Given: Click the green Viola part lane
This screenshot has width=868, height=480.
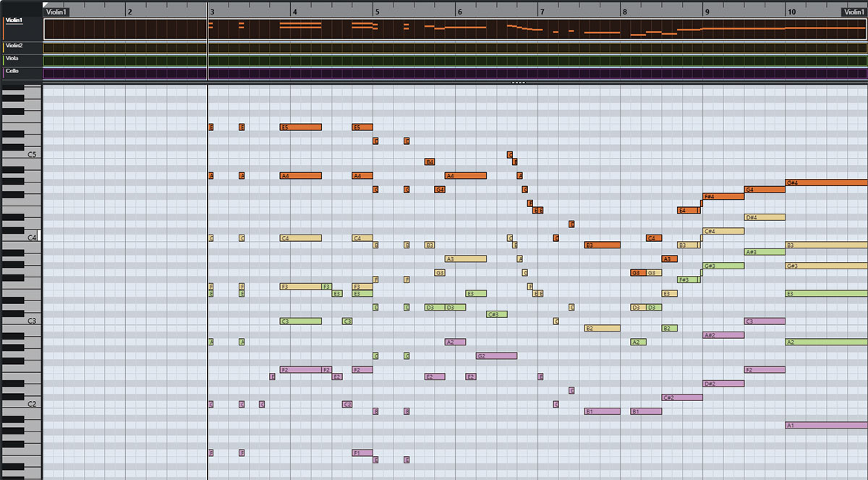Looking at the screenshot, I should pos(455,60).
